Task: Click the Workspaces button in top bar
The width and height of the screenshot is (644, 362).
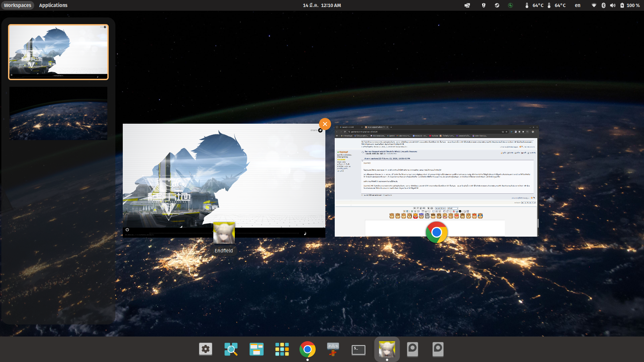Action: pos(17,5)
